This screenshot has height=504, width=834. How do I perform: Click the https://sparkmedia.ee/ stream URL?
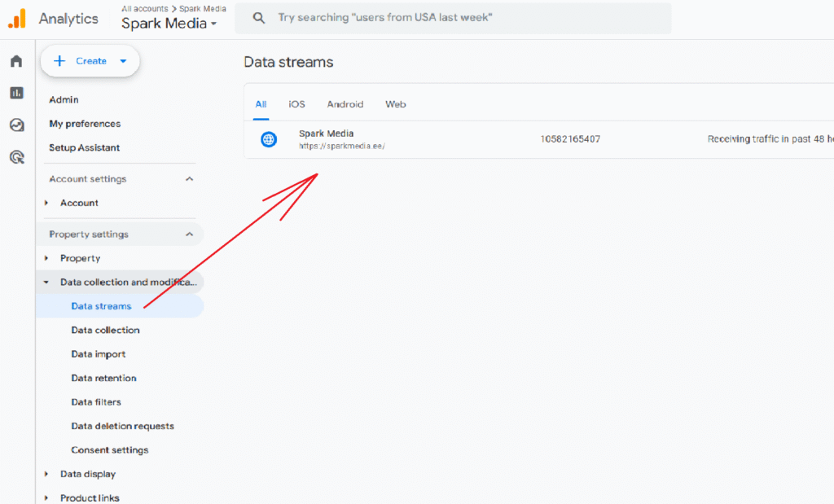point(342,146)
